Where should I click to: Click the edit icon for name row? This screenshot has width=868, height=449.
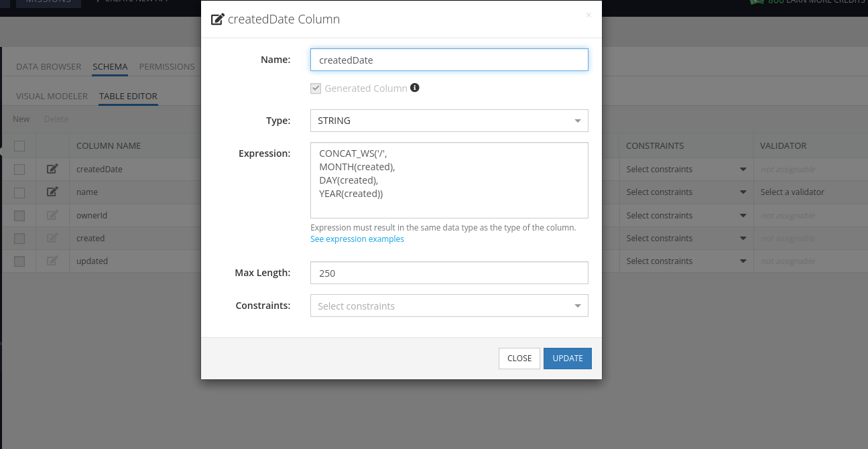(x=52, y=192)
